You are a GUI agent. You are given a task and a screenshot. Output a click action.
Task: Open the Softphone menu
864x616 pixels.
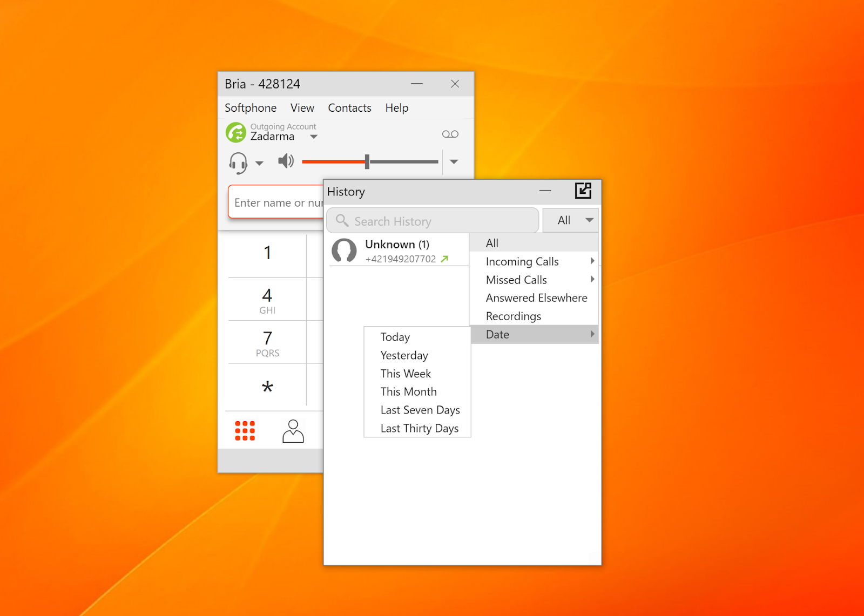[251, 108]
